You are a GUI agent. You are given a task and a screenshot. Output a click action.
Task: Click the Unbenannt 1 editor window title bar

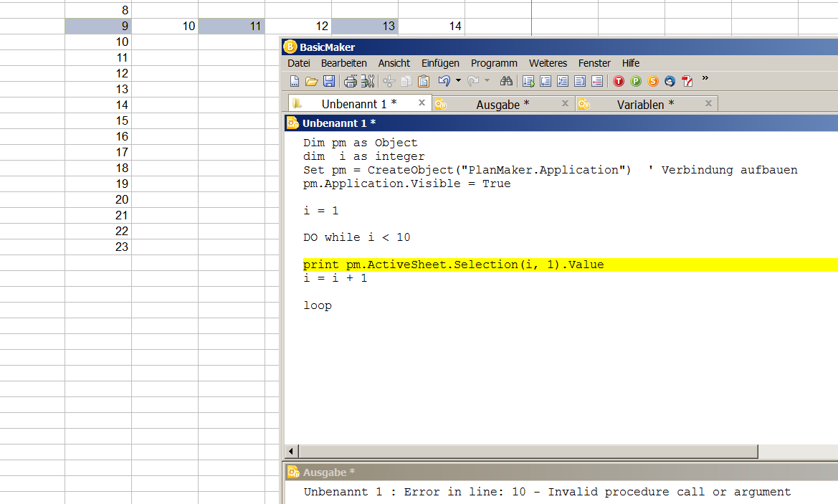point(561,123)
